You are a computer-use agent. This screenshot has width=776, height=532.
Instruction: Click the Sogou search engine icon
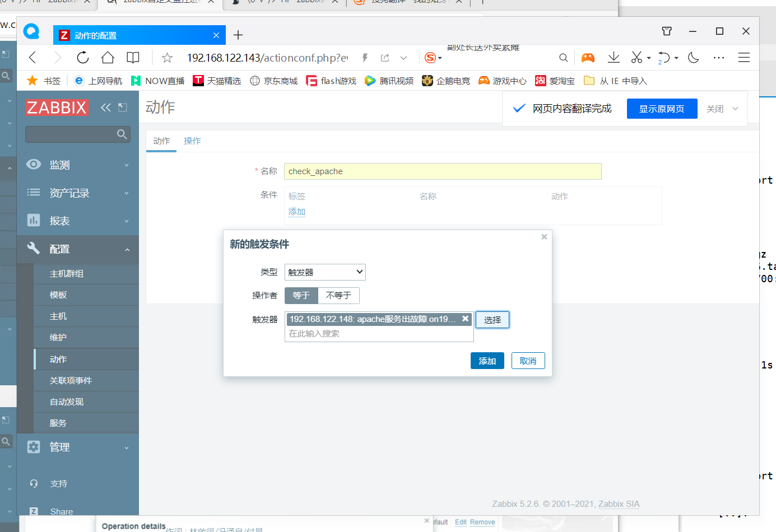point(430,58)
